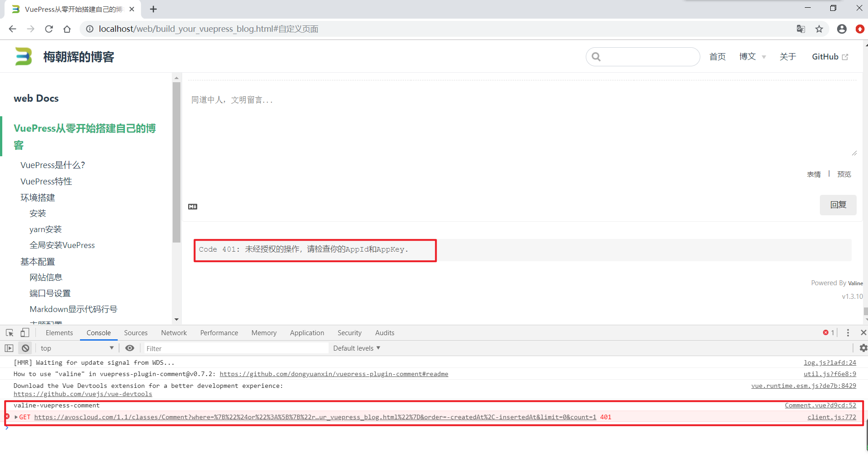
Task: Click the 预览 preview button
Action: pyautogui.click(x=844, y=174)
